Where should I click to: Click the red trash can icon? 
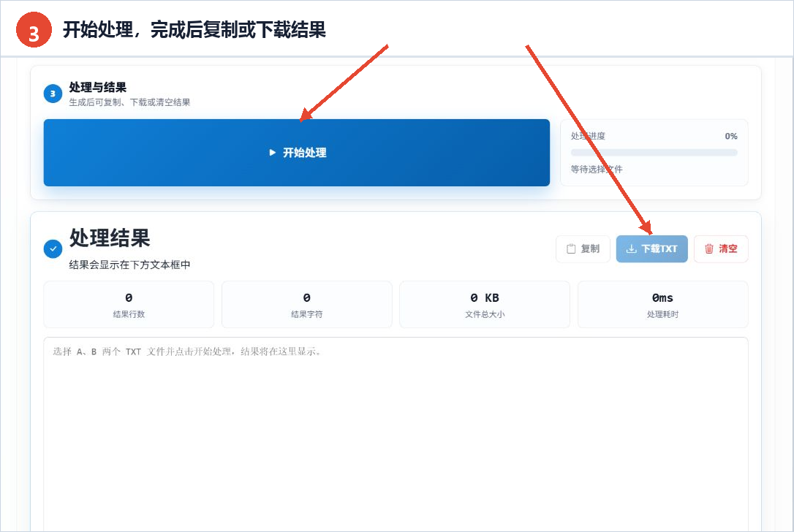tap(709, 248)
